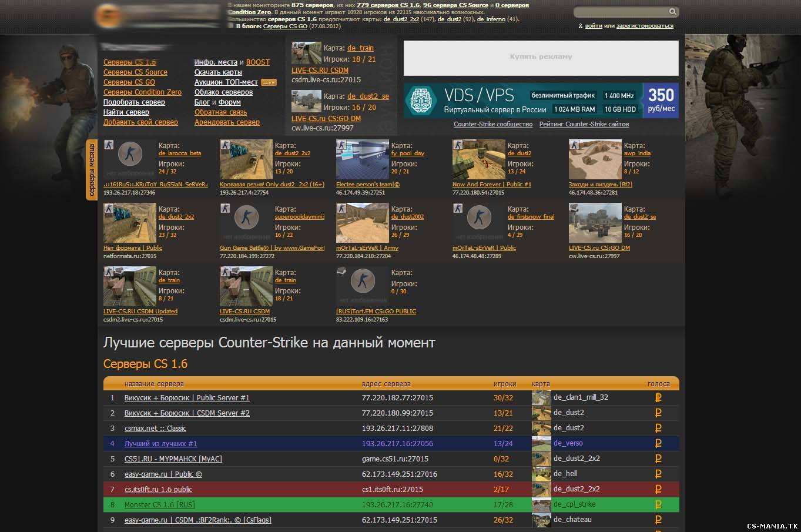Sort by 'игроки' column header
The image size is (801, 532).
505,384
